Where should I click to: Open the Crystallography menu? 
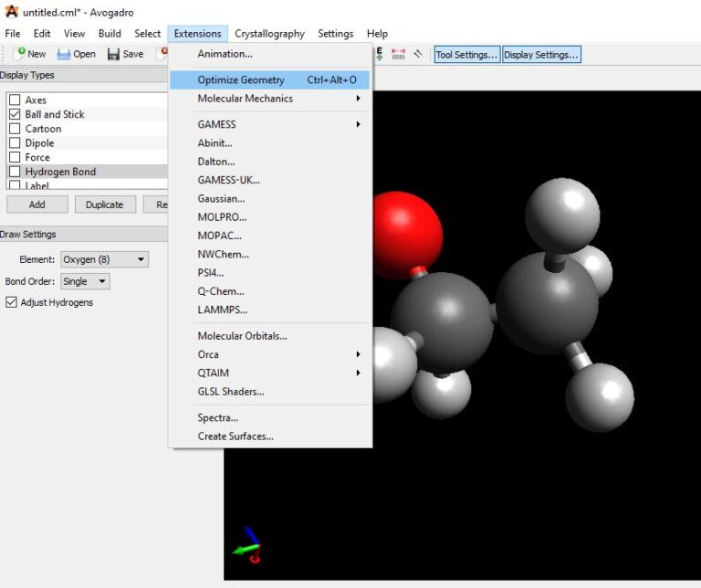click(269, 34)
